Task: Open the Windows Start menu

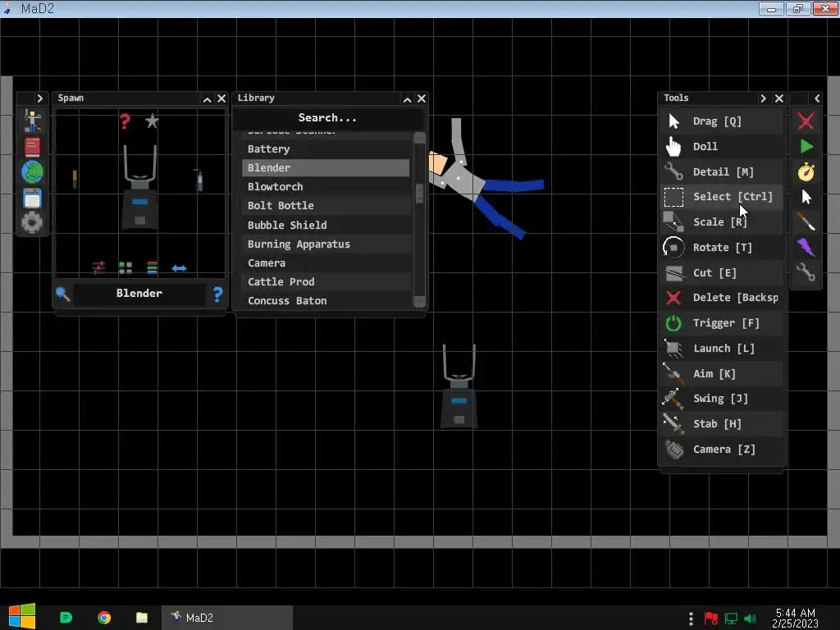Action: (22, 617)
